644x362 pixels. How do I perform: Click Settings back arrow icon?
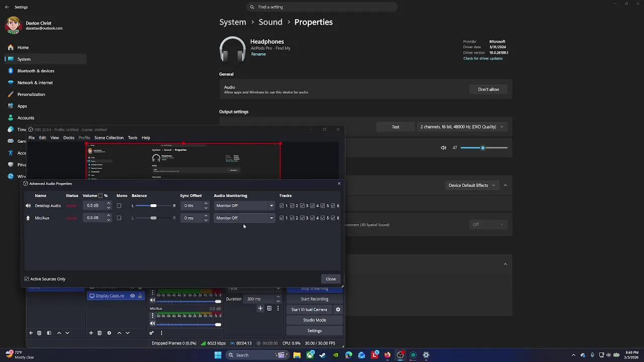click(7, 7)
